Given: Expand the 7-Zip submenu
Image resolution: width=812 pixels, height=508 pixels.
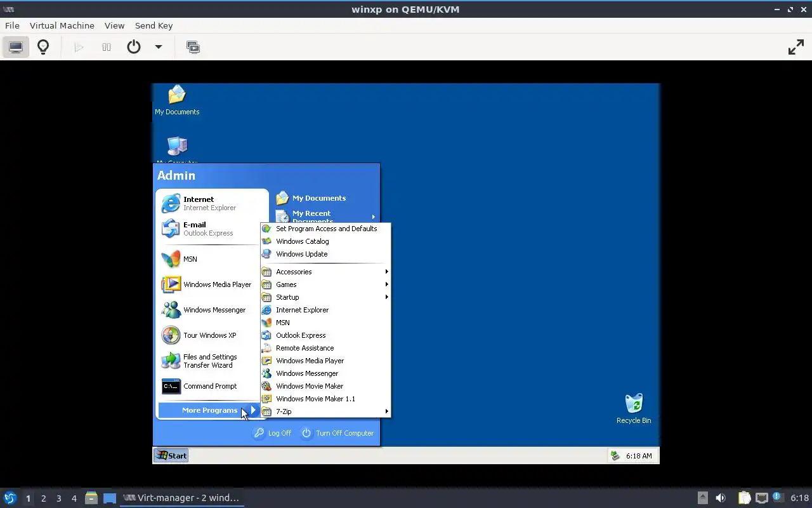Looking at the screenshot, I should point(325,411).
